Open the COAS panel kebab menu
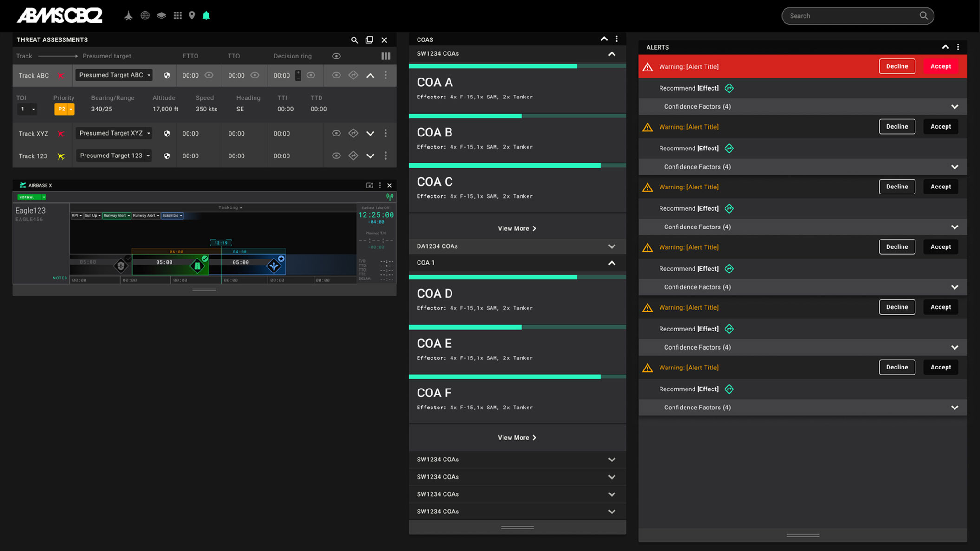This screenshot has width=980, height=551. (x=617, y=39)
